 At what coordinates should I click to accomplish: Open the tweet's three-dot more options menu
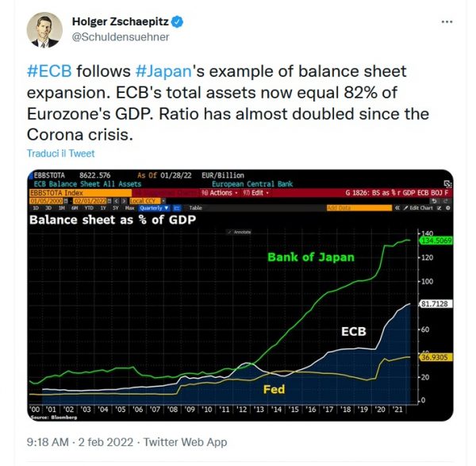point(447,22)
